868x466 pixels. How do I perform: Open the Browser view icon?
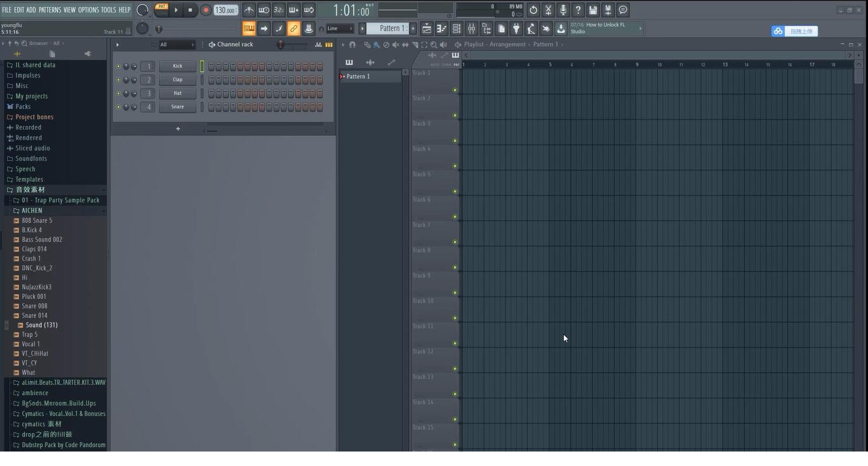click(x=487, y=28)
